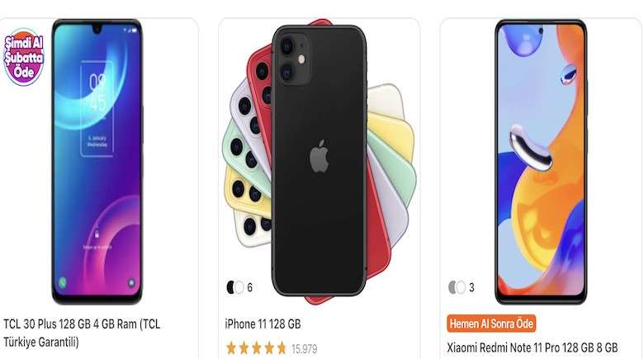Click the Şimdi Al Şubatta Öde badge
The width and height of the screenshot is (644, 359).
23,57
